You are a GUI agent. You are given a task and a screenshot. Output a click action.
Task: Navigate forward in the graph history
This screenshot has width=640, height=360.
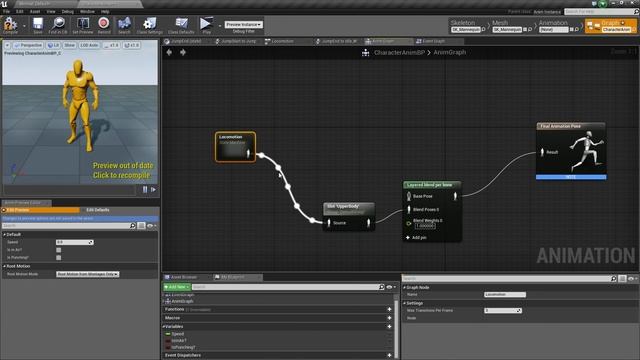click(x=183, y=52)
